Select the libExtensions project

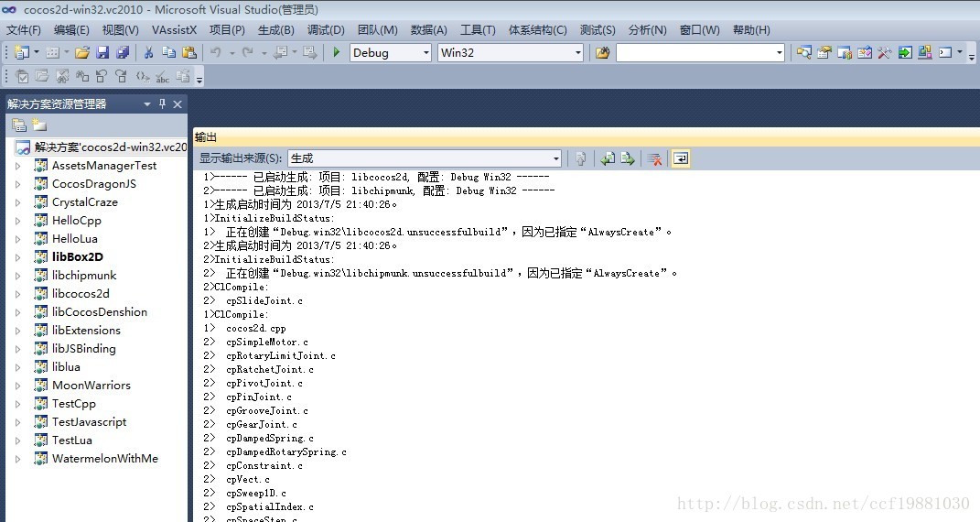tap(86, 330)
